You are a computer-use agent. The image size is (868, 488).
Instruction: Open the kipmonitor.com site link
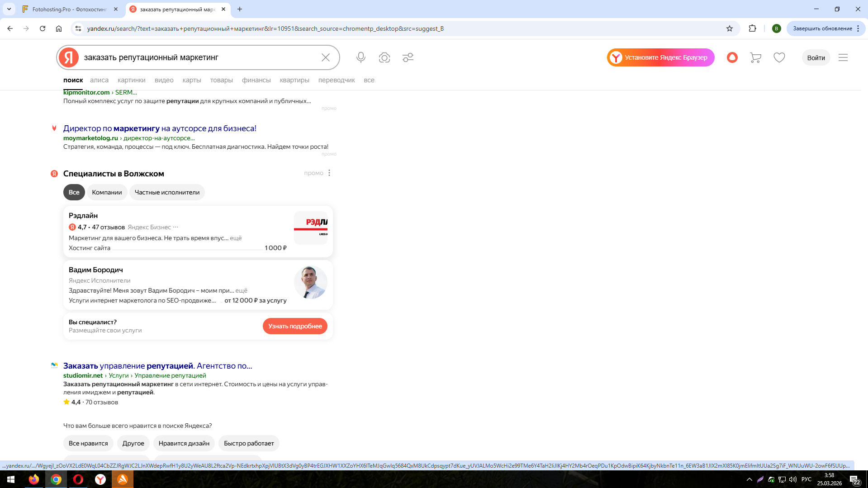click(86, 92)
